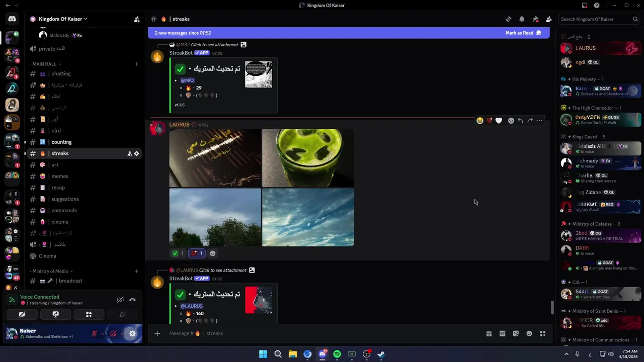Toggle the checkmark reaction on LAURUS post
The image size is (644, 362).
[x=178, y=253]
